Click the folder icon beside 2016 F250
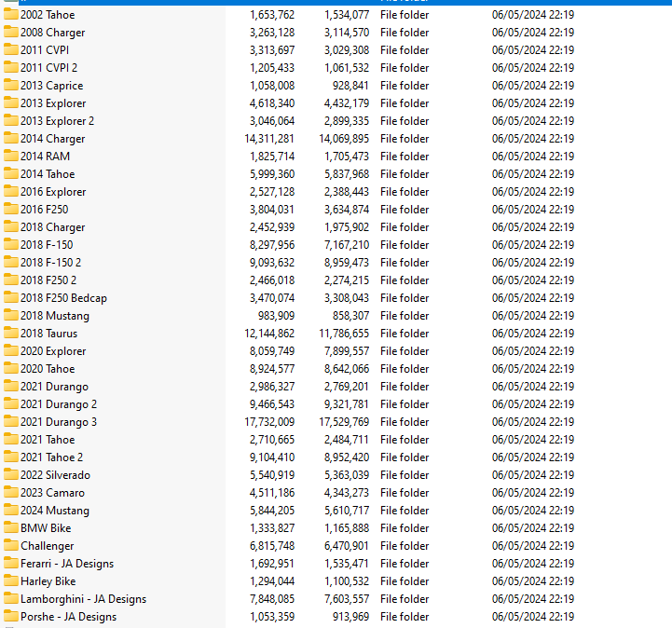Image resolution: width=672 pixels, height=628 pixels. coord(10,209)
